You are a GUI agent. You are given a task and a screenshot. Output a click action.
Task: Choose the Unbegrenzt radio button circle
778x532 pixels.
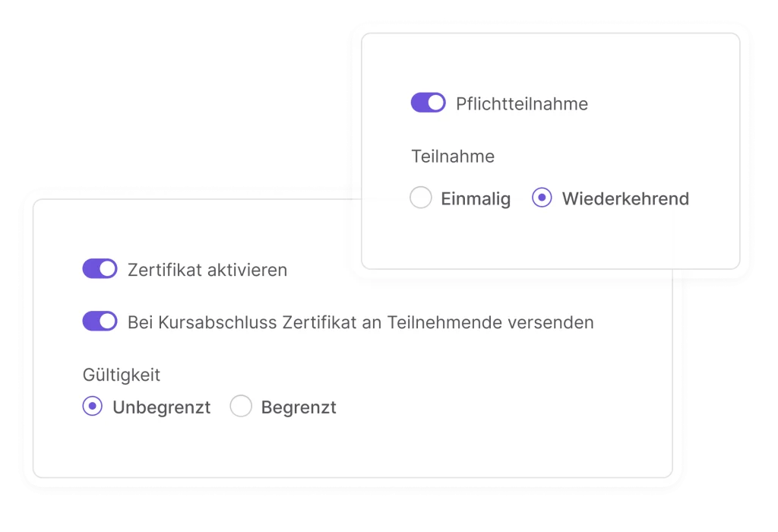[93, 407]
